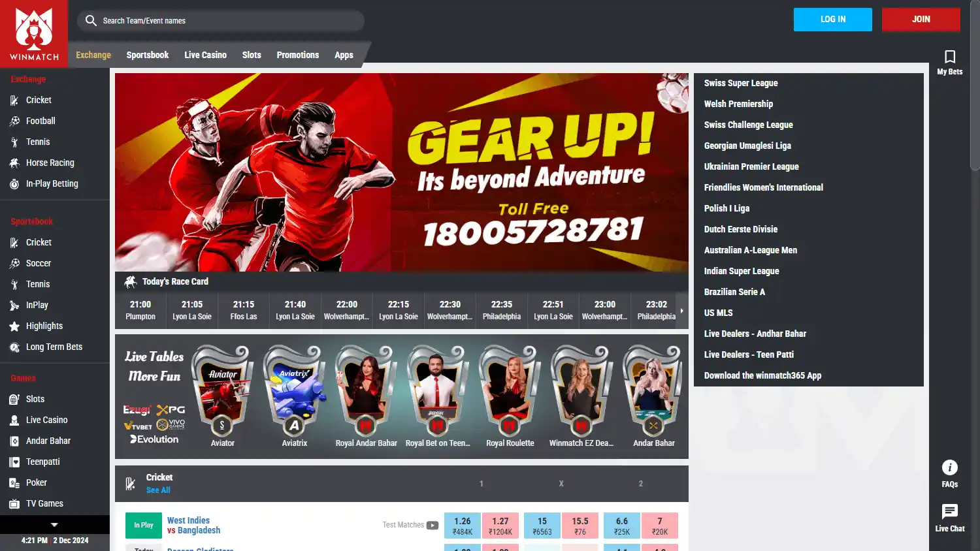Switch to Sportsbook tab
Screen dimensions: 980x551
click(x=148, y=55)
